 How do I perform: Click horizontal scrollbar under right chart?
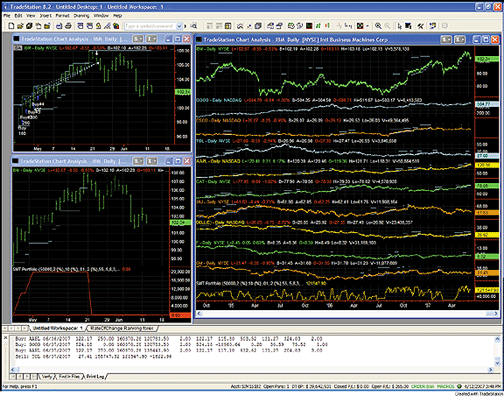[x=347, y=314]
